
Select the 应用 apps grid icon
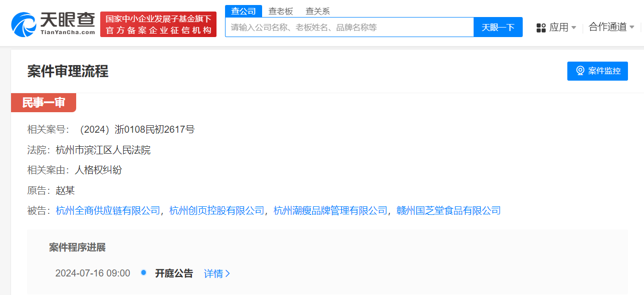[x=541, y=28]
